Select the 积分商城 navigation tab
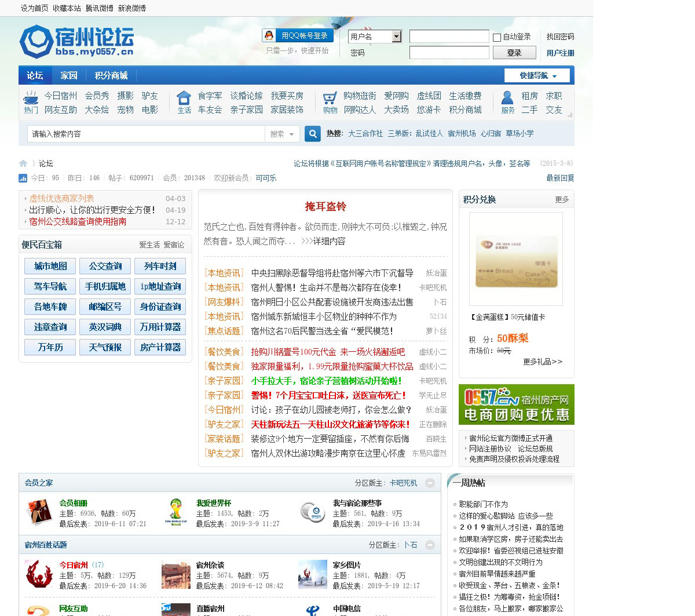This screenshot has height=616, width=695. click(111, 75)
